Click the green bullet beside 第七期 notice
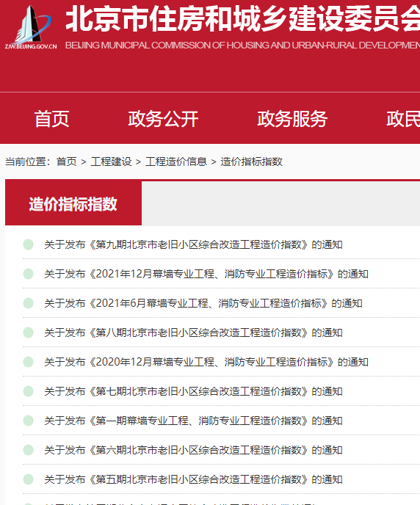 [x=29, y=391]
